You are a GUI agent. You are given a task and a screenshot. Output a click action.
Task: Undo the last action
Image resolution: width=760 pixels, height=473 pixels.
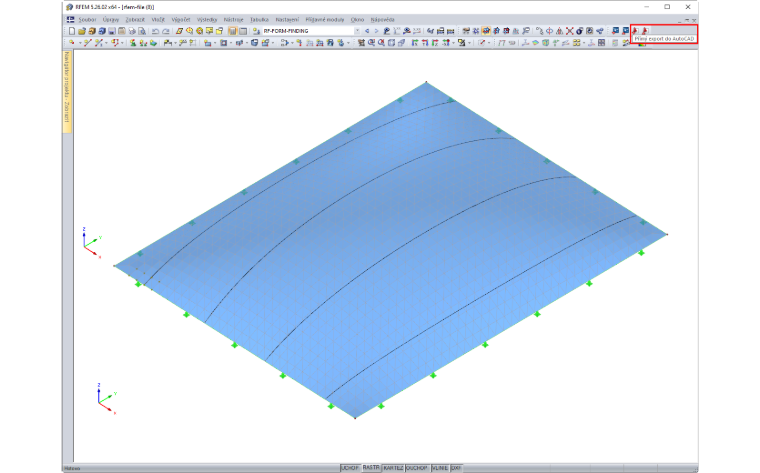coord(155,31)
